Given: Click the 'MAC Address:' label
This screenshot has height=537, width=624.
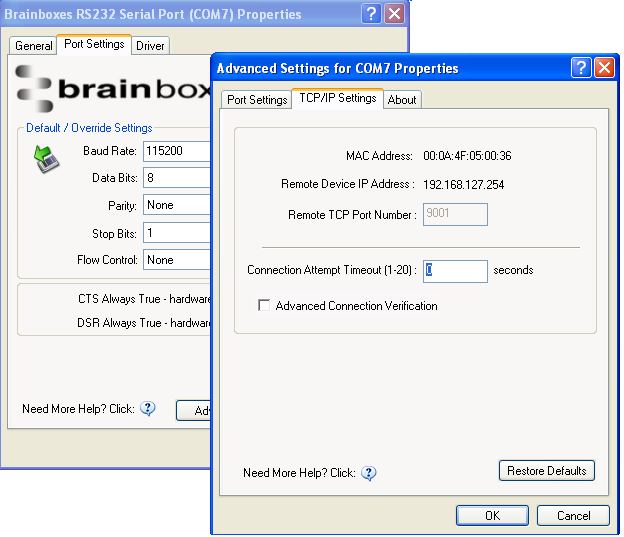Looking at the screenshot, I should pyautogui.click(x=379, y=156).
